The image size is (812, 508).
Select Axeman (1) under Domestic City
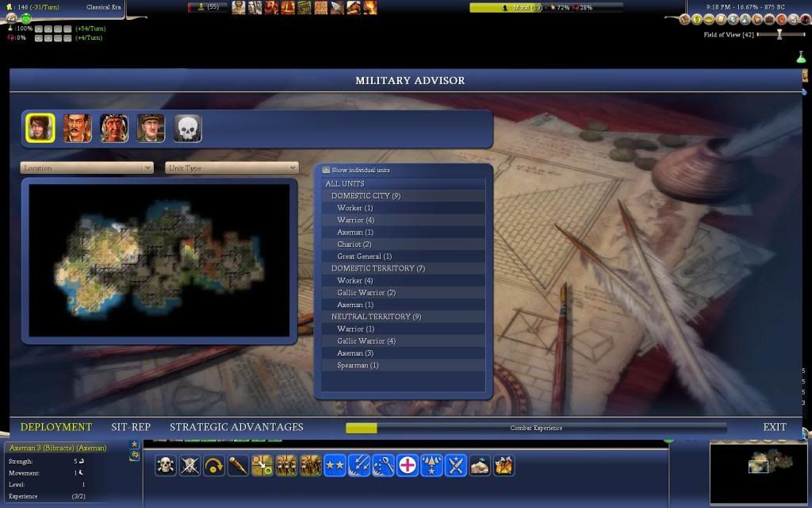coord(404,232)
